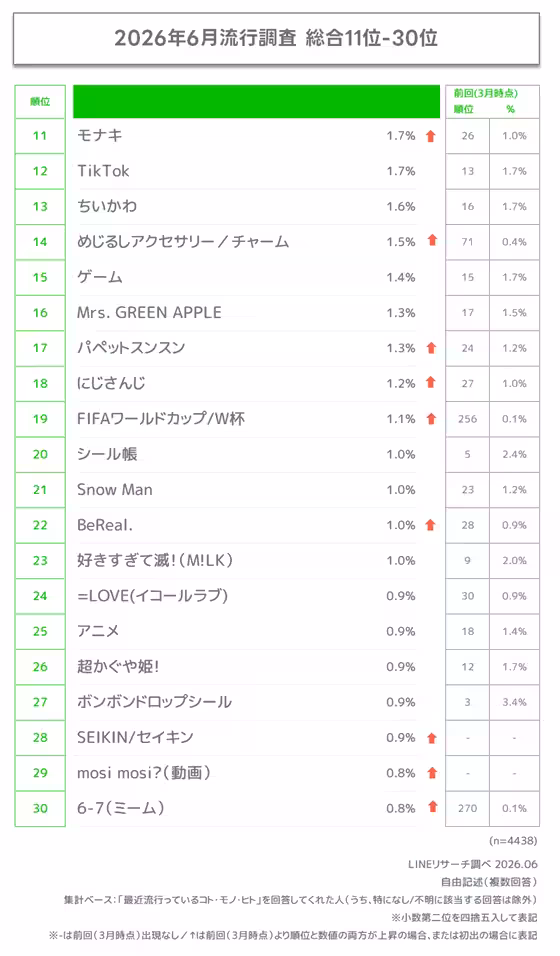560x956 pixels.
Task: Select rank number 11 cell
Action: coord(40,136)
